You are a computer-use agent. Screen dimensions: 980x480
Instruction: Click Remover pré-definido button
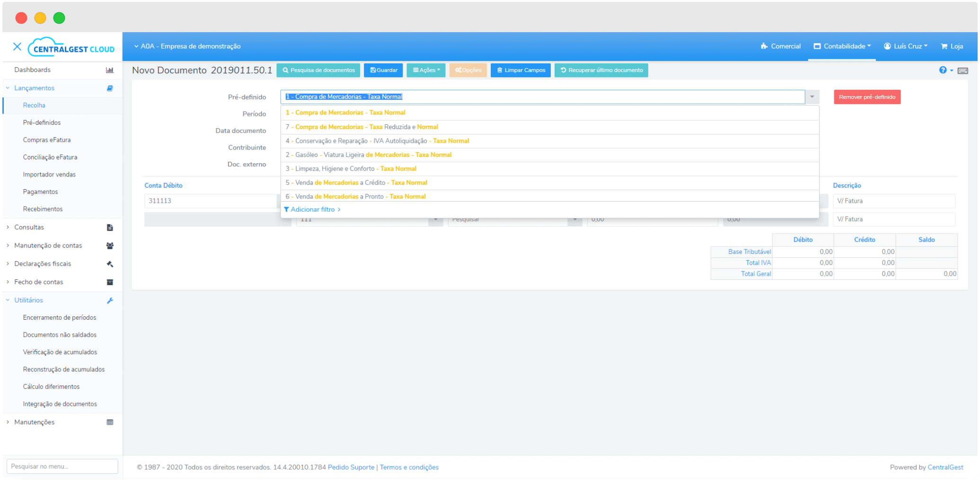[x=867, y=97]
